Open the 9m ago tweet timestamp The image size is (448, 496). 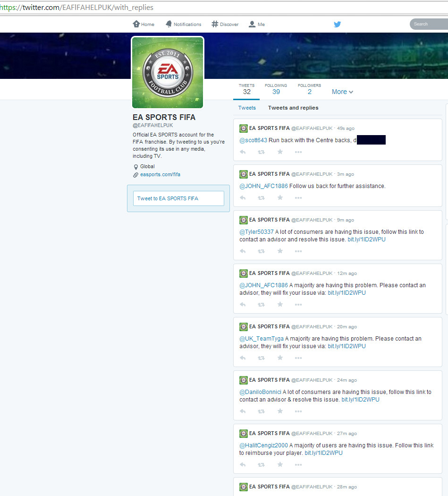point(345,220)
